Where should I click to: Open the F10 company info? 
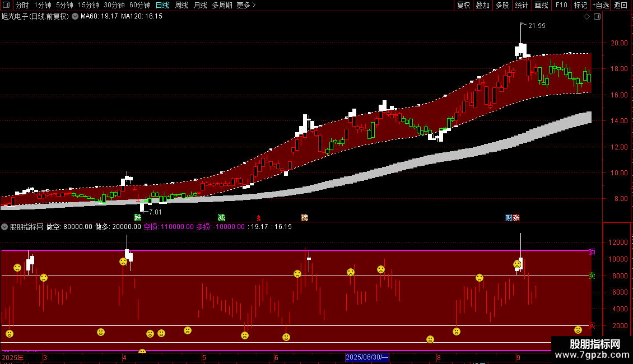point(561,5)
